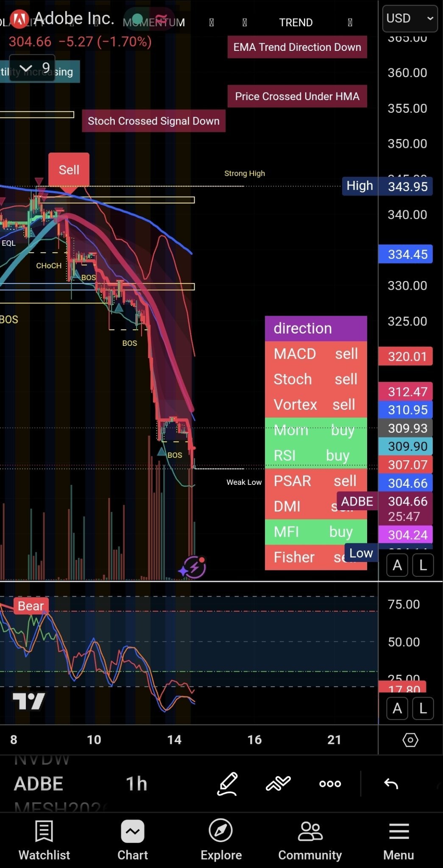Tap the 17.80 oscillator value tag

click(402, 687)
